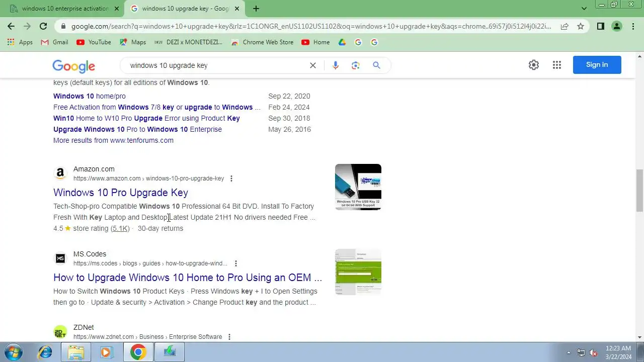Open the Chrome profile avatar
Viewport: 644px width, 362px height.
617,26
